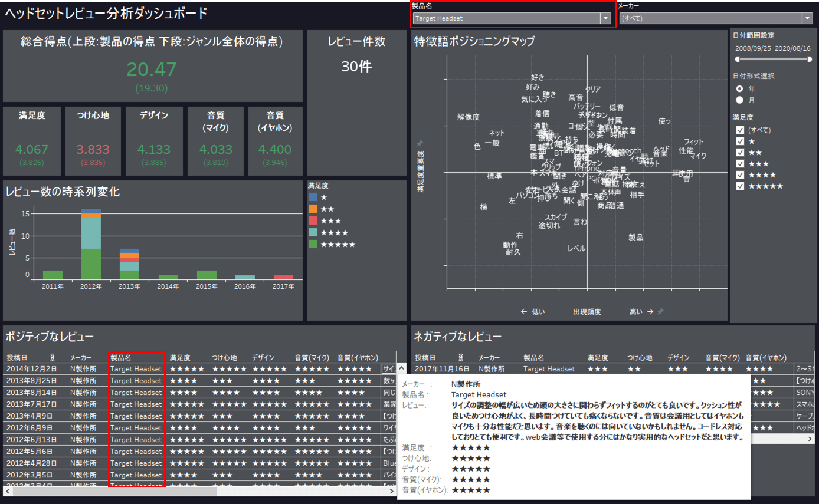Image resolution: width=819 pixels, height=504 pixels.
Task: Select the 2012年5月6日 review row date
Action: click(x=30, y=452)
